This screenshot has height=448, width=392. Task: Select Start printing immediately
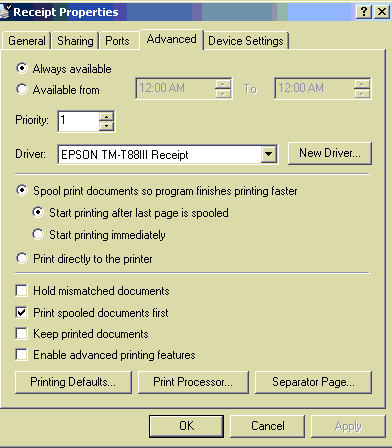coord(38,234)
